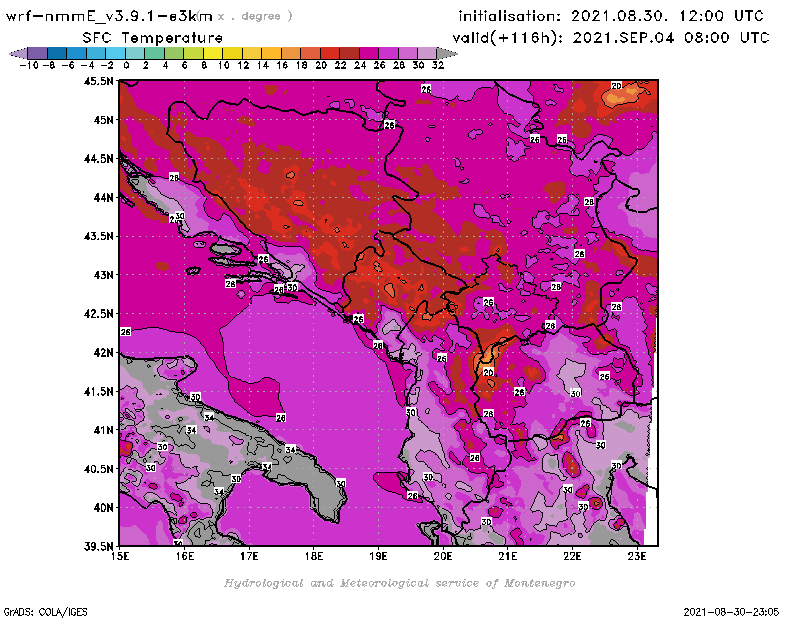Viewport: 800px width, 618px height.
Task: Select the '43N' latitude label
Action: click(x=104, y=275)
